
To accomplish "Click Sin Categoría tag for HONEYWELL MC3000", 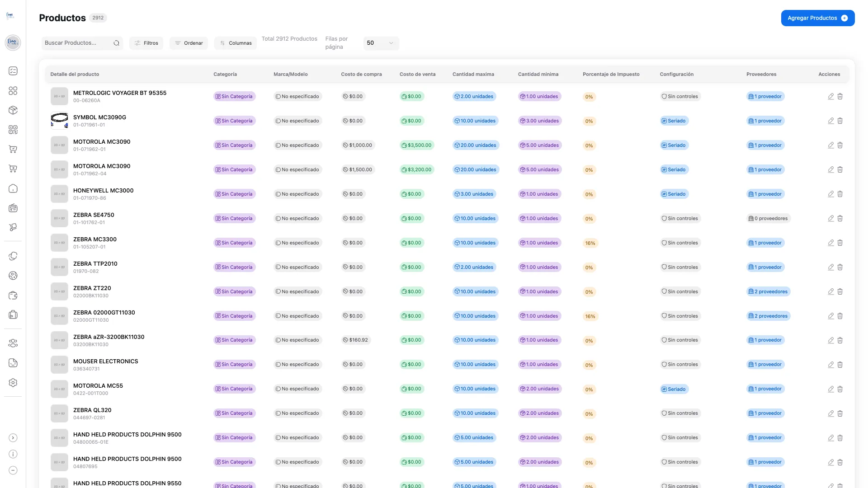I will [x=234, y=194].
